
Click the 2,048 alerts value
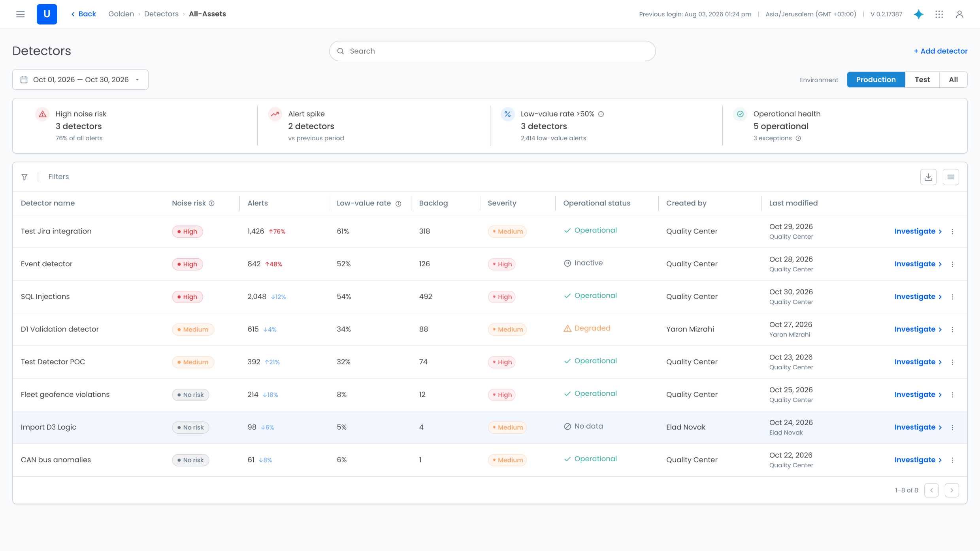tap(257, 297)
